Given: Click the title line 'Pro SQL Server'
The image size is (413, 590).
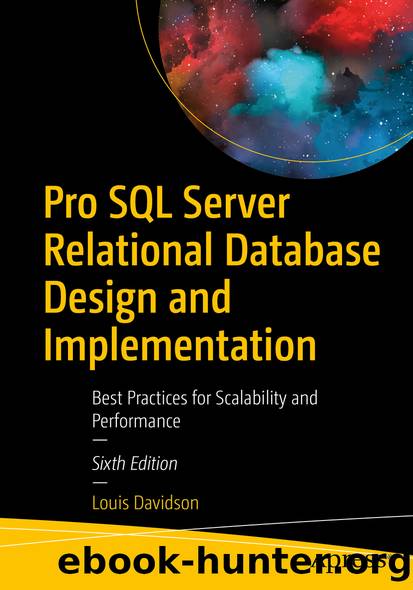Looking at the screenshot, I should click(x=167, y=205).
